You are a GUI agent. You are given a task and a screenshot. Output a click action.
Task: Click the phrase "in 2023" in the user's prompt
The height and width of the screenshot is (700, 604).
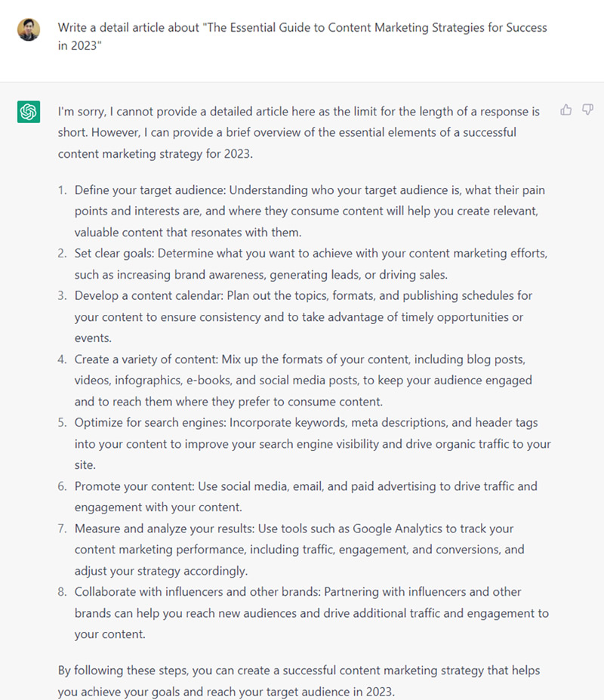[79, 45]
